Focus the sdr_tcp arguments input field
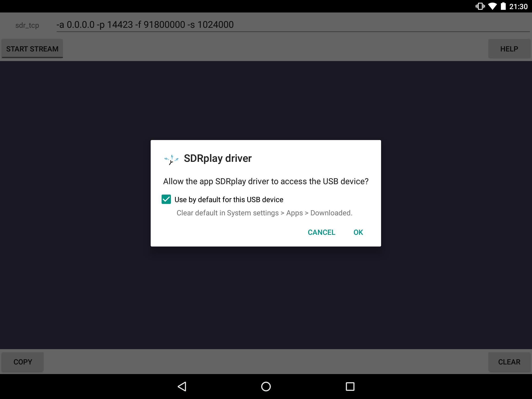 pos(293,25)
